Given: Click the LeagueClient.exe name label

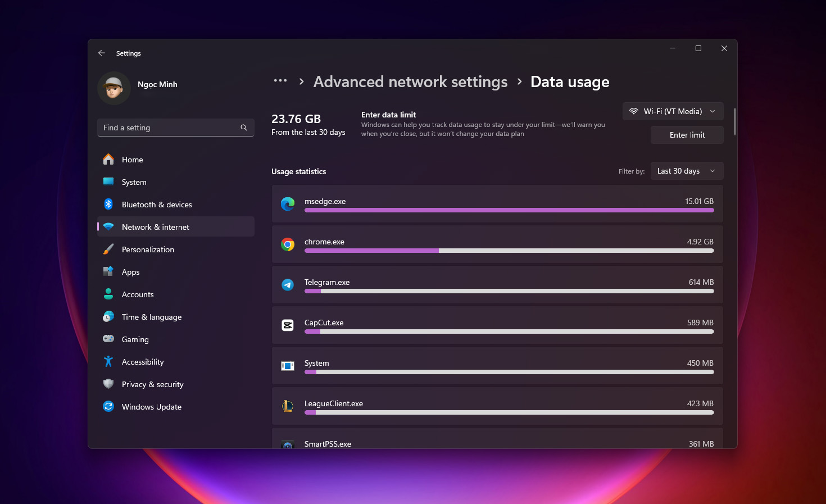Looking at the screenshot, I should click(334, 403).
